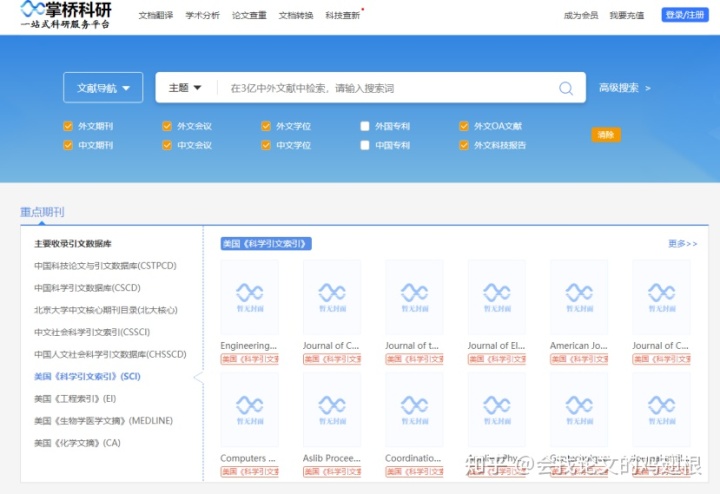Open the Journal of t... cover thumbnail
Image resolution: width=720 pixels, height=494 pixels.
point(414,297)
